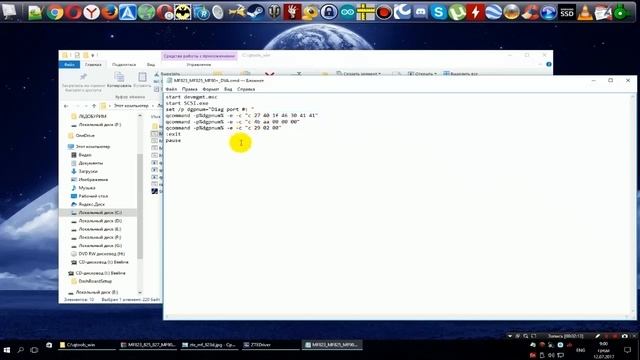Open Google Chrome from the top dock

[55, 12]
